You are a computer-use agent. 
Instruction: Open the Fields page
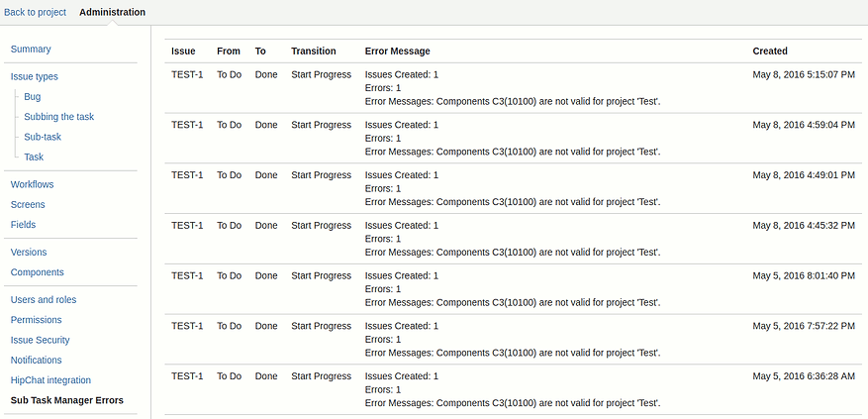[x=23, y=224]
